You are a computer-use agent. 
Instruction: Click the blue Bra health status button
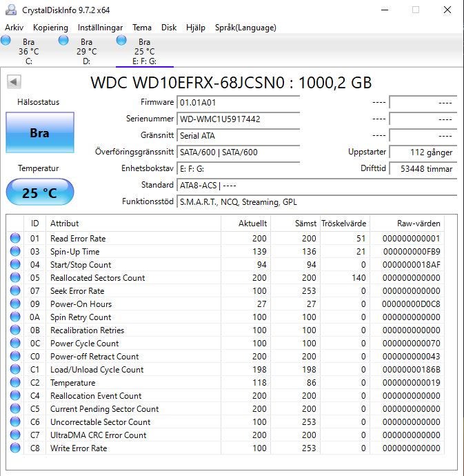[x=39, y=132]
